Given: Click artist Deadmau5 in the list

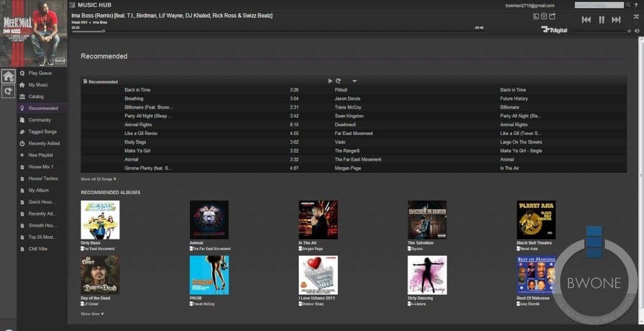Looking at the screenshot, I should coord(345,125).
